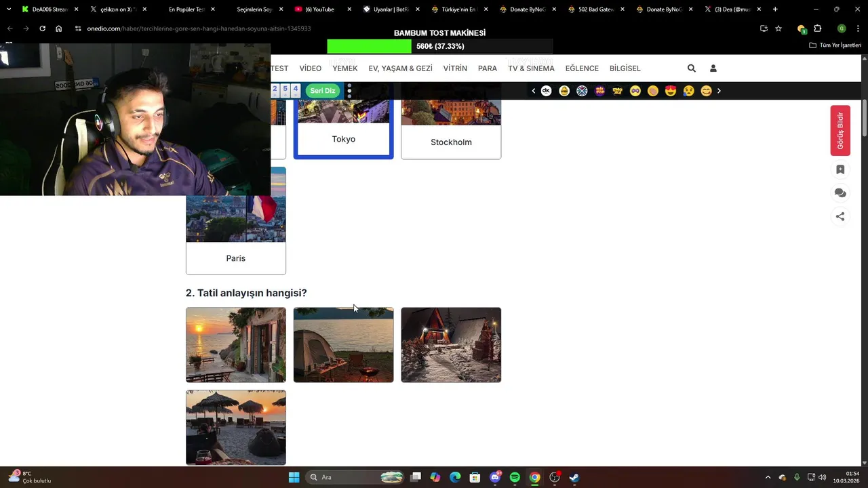The height and width of the screenshot is (488, 868).
Task: Click the sad crying emoji icon
Action: tap(688, 91)
